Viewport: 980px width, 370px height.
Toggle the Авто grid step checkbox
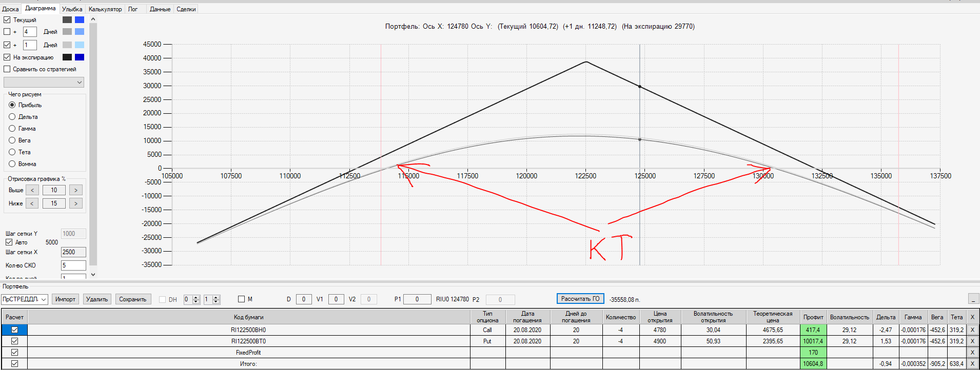tap(9, 242)
